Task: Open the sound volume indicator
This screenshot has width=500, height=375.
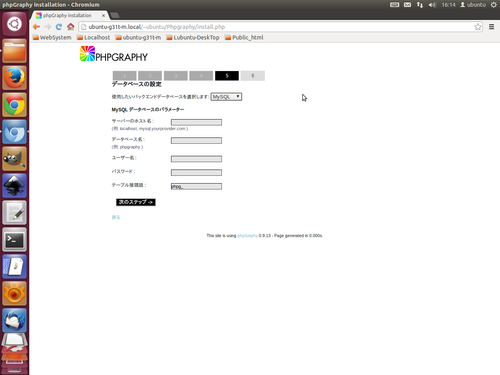Action: click(x=432, y=5)
